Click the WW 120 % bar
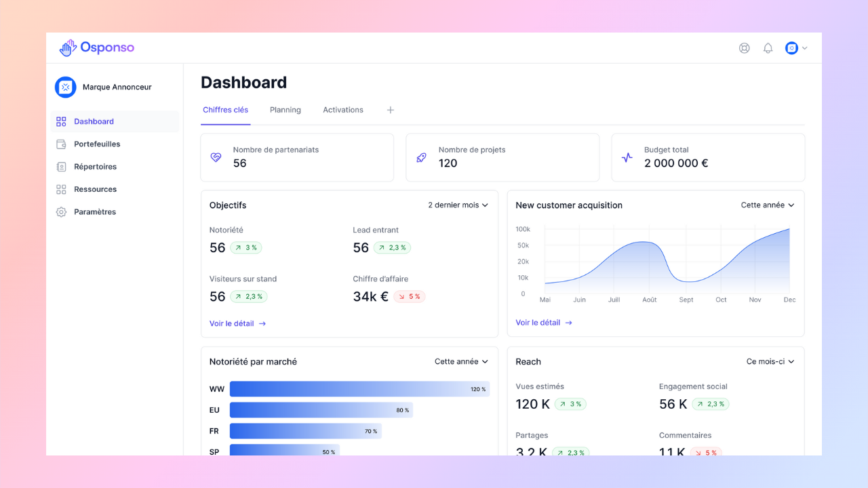Screen dimensions: 868x488 tap(359, 389)
